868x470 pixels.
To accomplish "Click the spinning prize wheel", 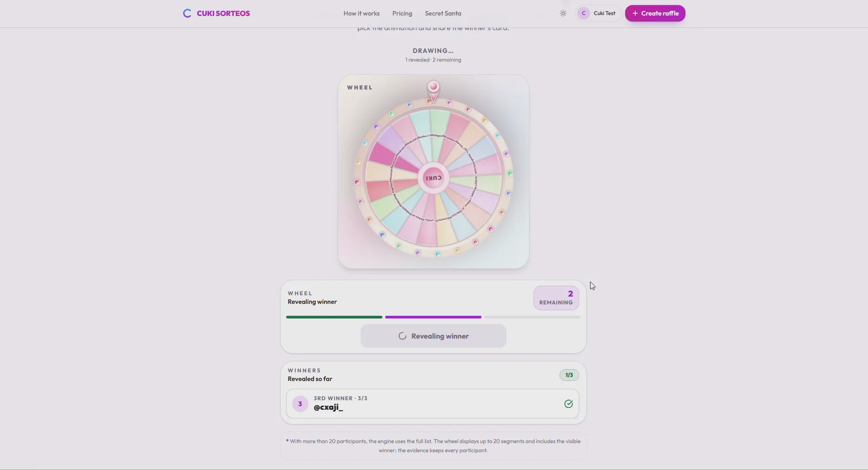I will click(433, 178).
